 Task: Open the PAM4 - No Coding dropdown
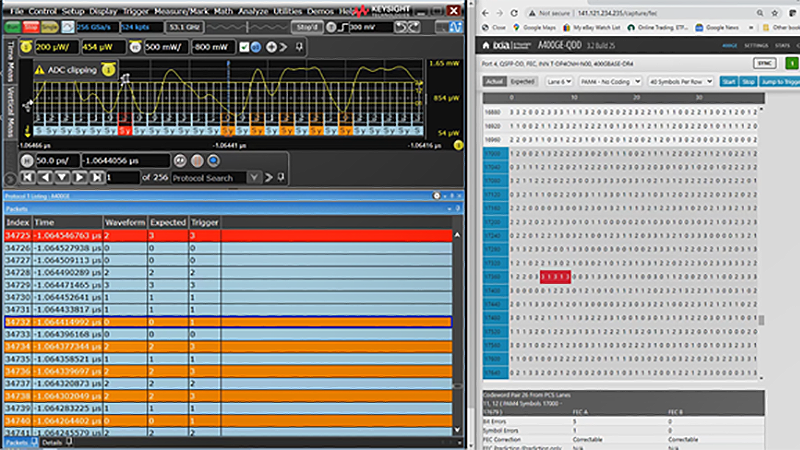[x=610, y=80]
